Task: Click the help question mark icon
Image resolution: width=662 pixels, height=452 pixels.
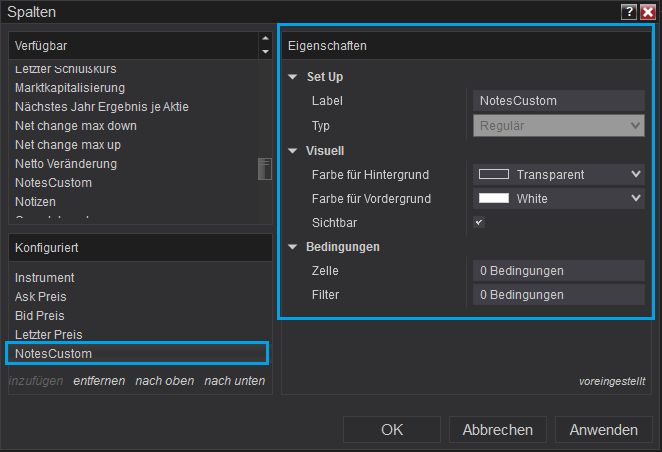Action: point(628,12)
